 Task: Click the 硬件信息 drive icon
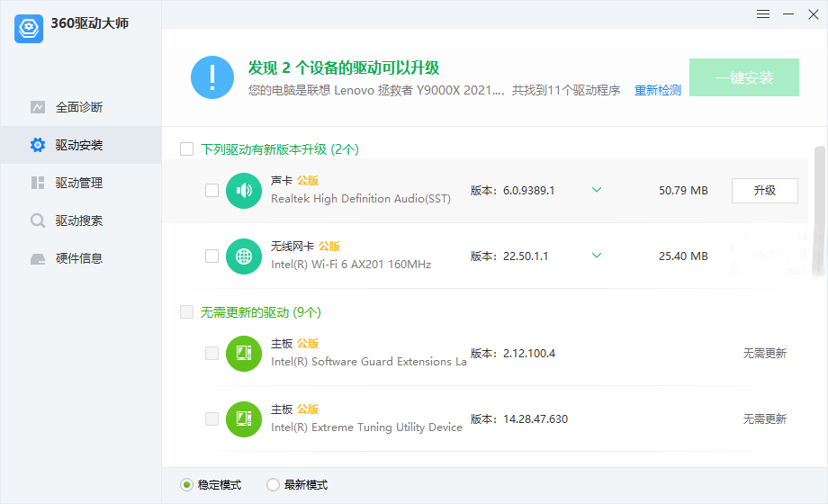38,258
